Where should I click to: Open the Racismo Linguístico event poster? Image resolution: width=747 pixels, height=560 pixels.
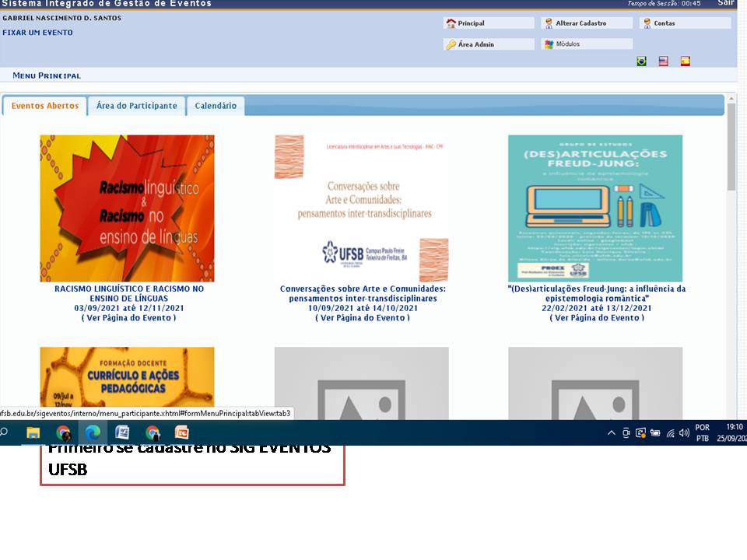127,208
